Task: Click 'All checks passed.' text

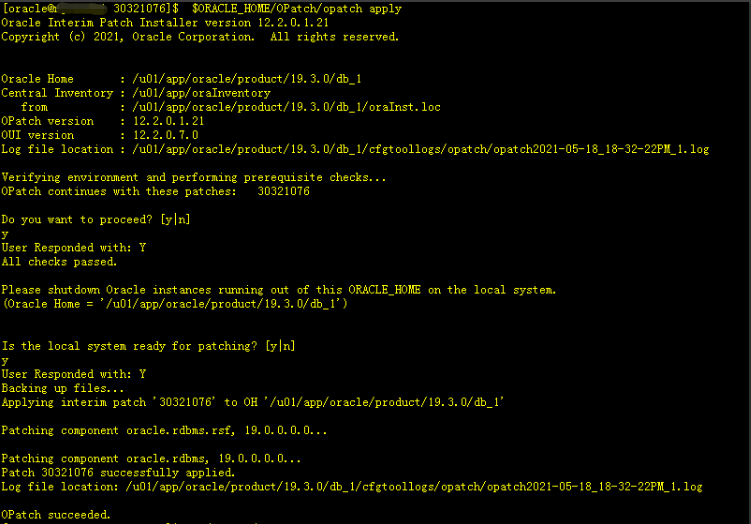Action: [x=59, y=262]
